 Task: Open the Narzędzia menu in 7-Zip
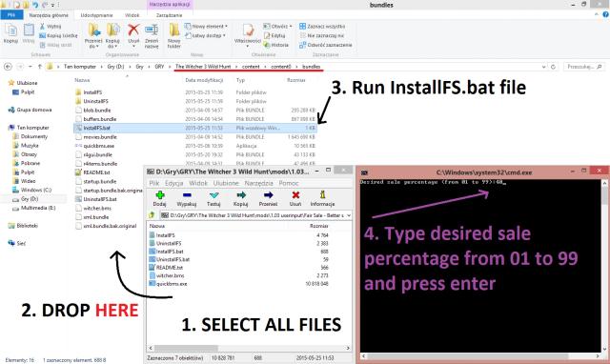258,183
